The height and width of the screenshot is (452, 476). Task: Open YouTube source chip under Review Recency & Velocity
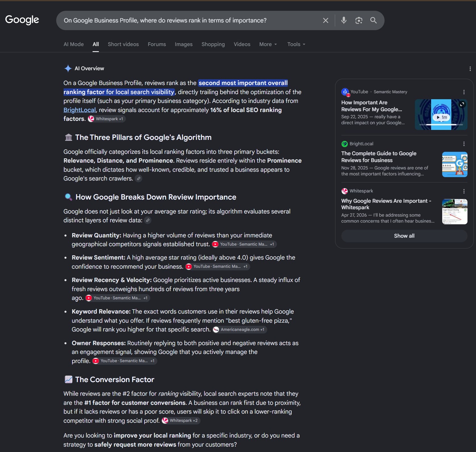(118, 298)
